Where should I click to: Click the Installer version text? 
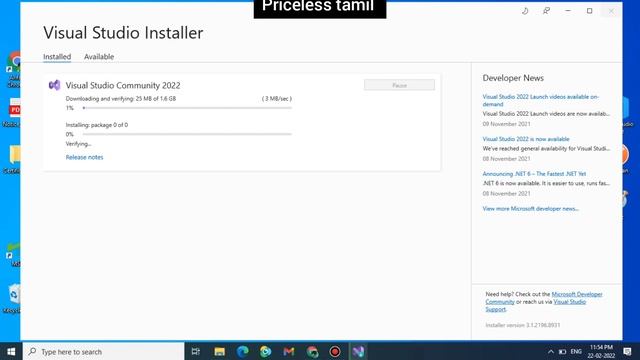point(523,325)
